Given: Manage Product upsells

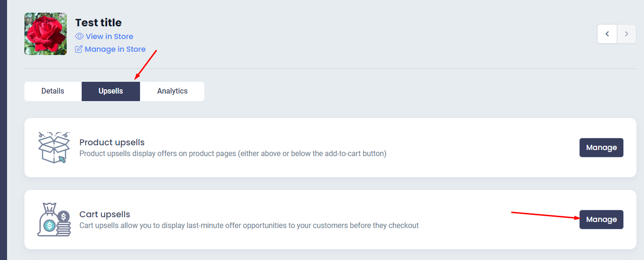Looking at the screenshot, I should (x=601, y=148).
